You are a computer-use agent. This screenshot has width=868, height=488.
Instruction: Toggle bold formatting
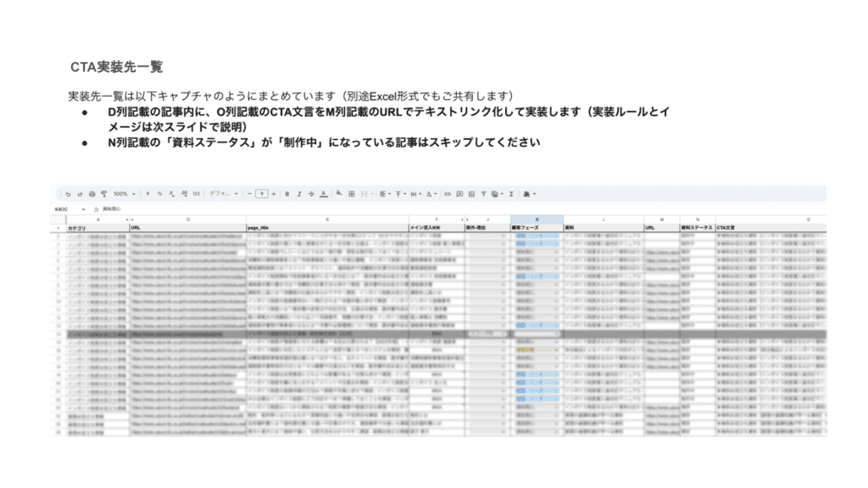287,194
